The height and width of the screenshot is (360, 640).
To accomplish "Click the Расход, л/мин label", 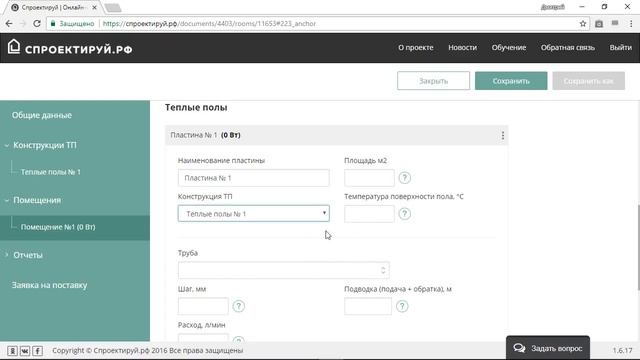I will [x=202, y=325].
